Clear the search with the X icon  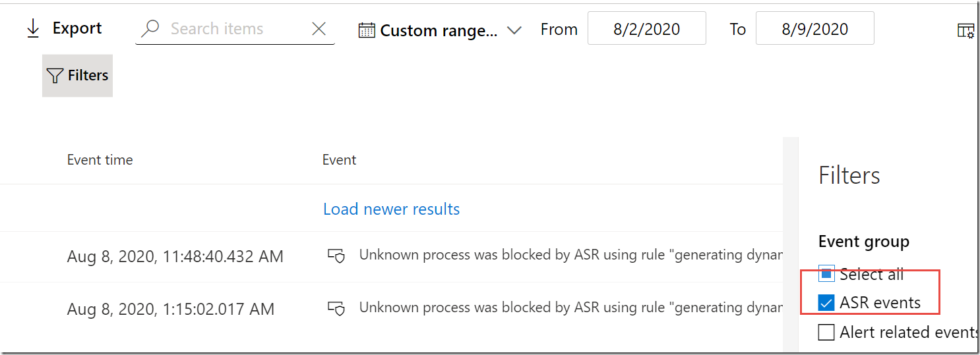(319, 29)
